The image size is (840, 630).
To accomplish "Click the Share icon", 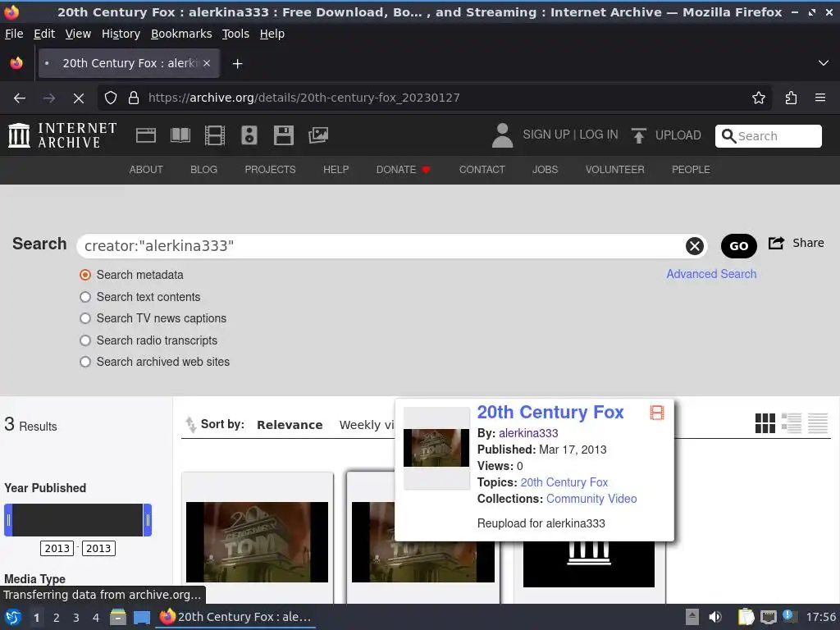I will click(776, 243).
